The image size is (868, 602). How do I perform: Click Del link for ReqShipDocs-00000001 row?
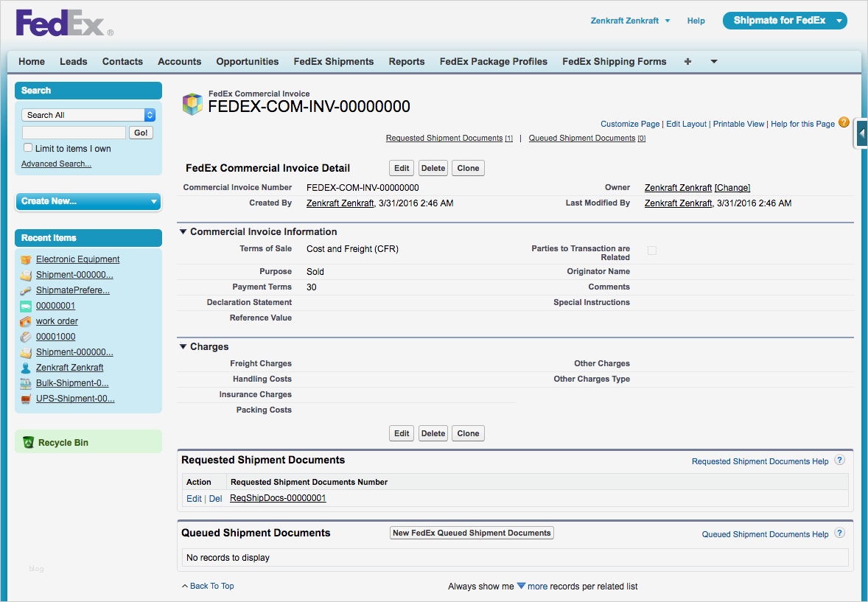coord(215,498)
